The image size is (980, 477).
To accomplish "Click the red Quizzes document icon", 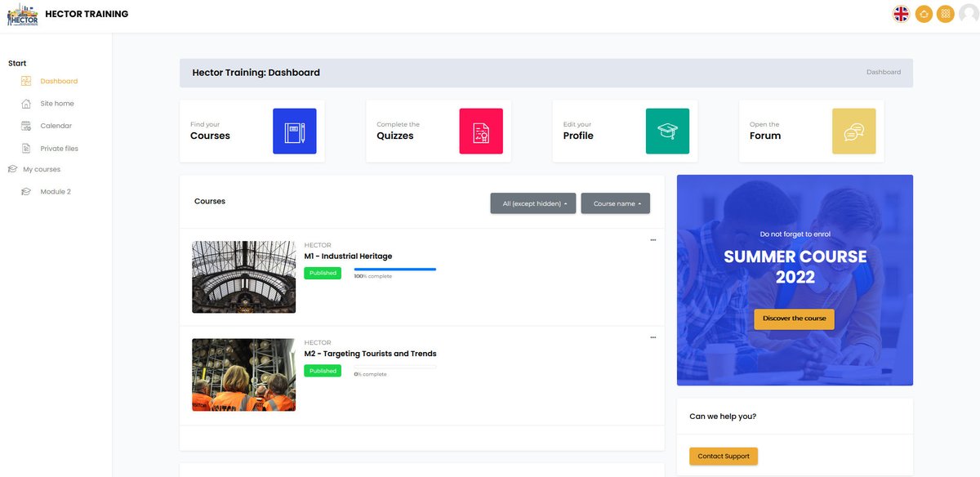I will pyautogui.click(x=481, y=132).
